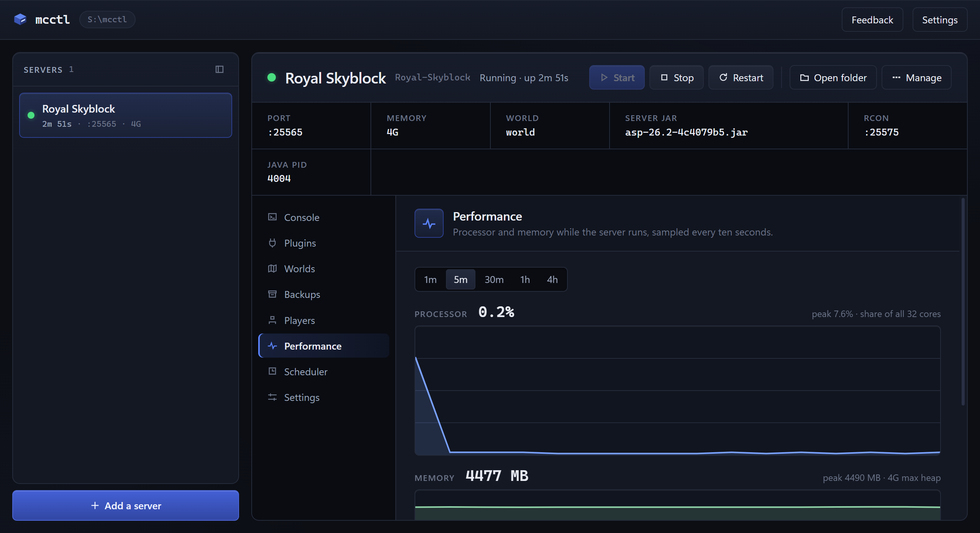Click the Backups archive icon
Image resolution: width=980 pixels, height=533 pixels.
pyautogui.click(x=272, y=294)
